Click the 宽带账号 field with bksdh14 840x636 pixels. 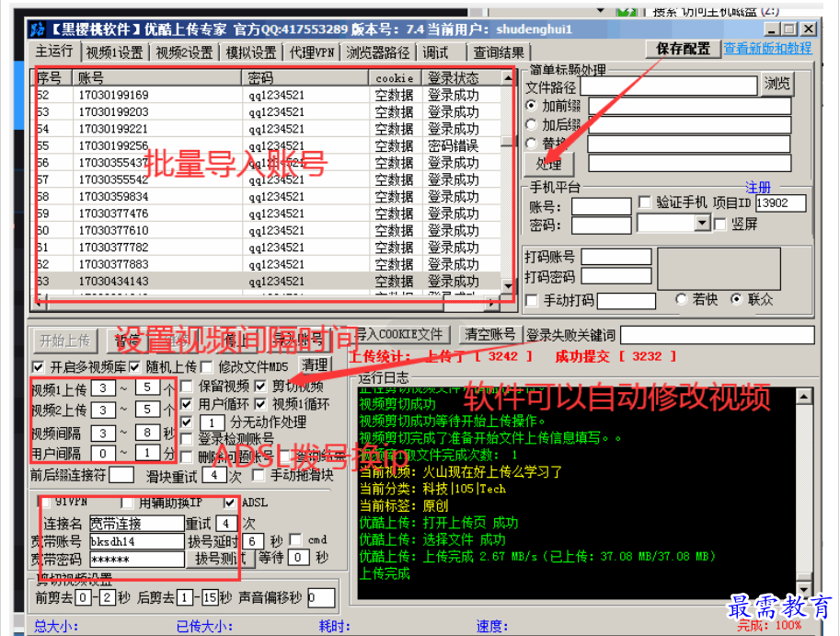(136, 542)
